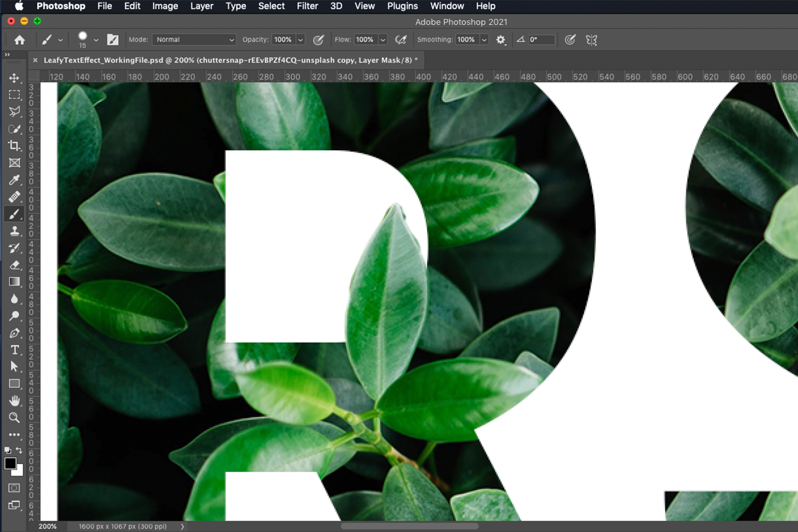Select the Move tool

point(14,78)
